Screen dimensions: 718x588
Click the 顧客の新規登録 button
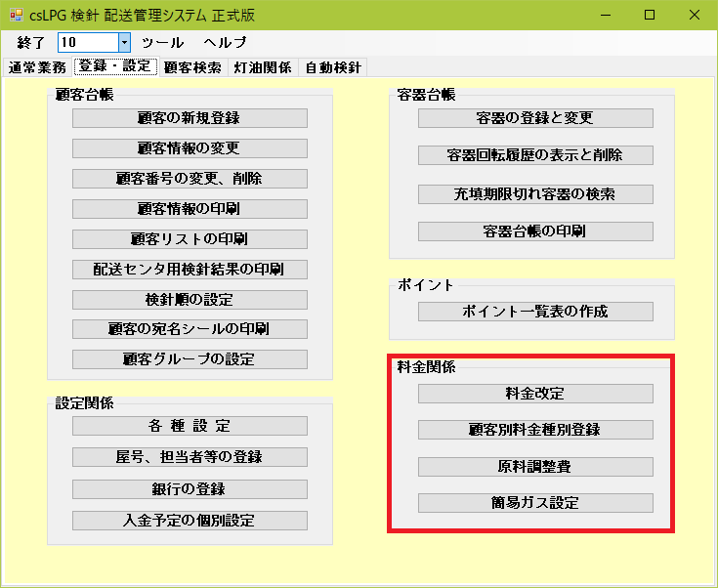190,118
